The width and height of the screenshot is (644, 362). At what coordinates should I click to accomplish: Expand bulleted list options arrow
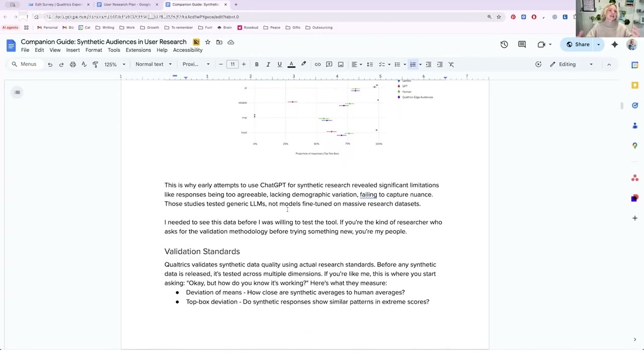click(405, 64)
